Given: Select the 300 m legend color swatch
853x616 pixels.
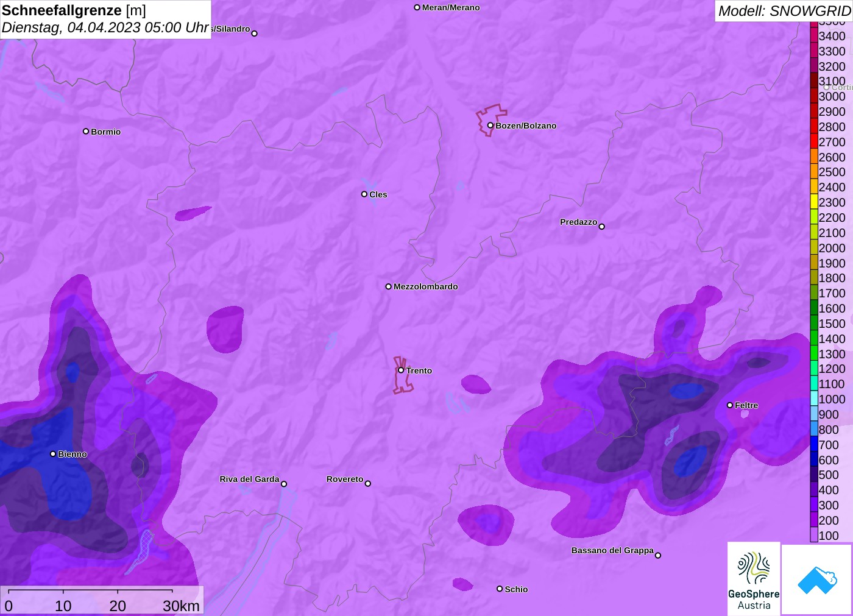Looking at the screenshot, I should click(x=814, y=505).
